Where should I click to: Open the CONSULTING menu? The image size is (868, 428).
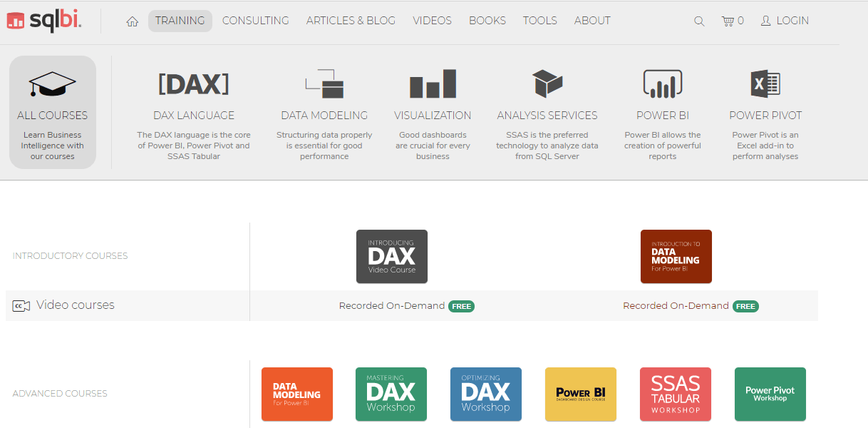click(256, 21)
